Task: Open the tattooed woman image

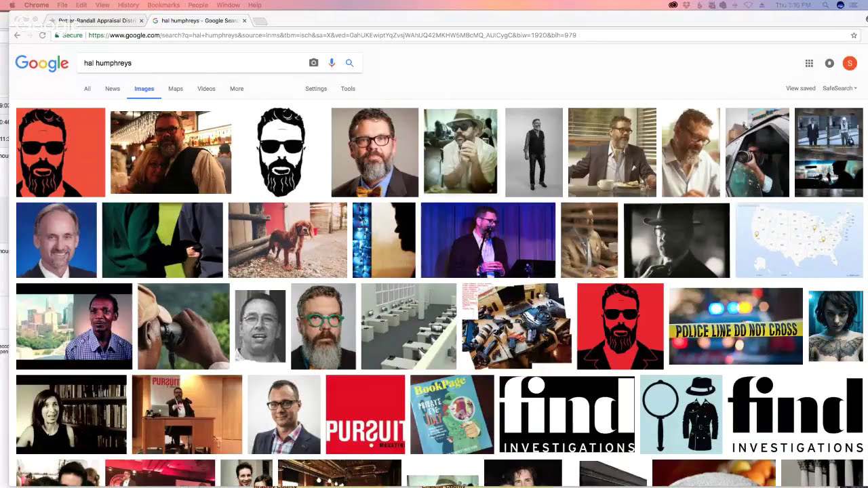Action: 835,326
